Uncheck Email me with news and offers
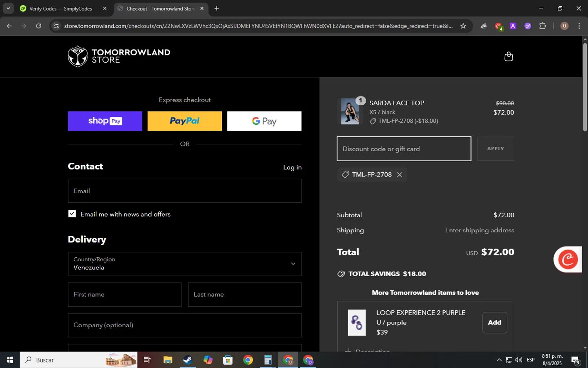 tap(72, 214)
